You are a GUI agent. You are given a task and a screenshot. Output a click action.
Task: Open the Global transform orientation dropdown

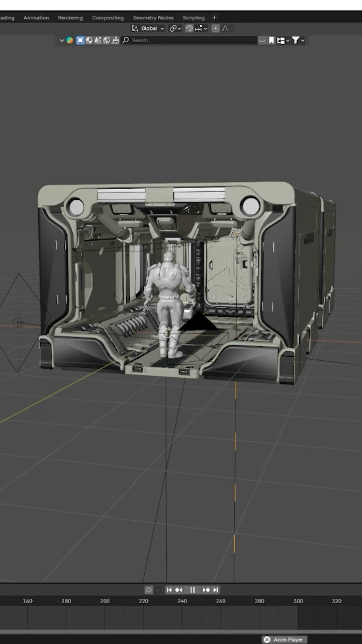(148, 29)
